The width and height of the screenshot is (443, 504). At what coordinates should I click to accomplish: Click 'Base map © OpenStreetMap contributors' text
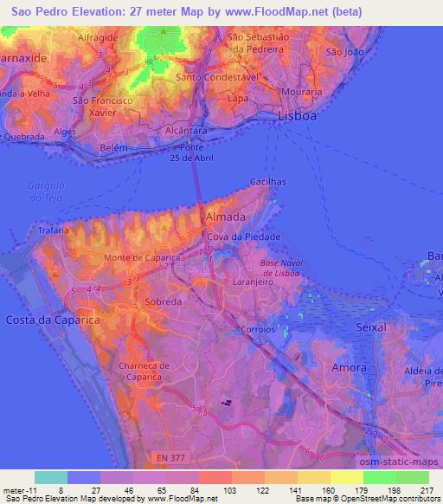point(368,499)
